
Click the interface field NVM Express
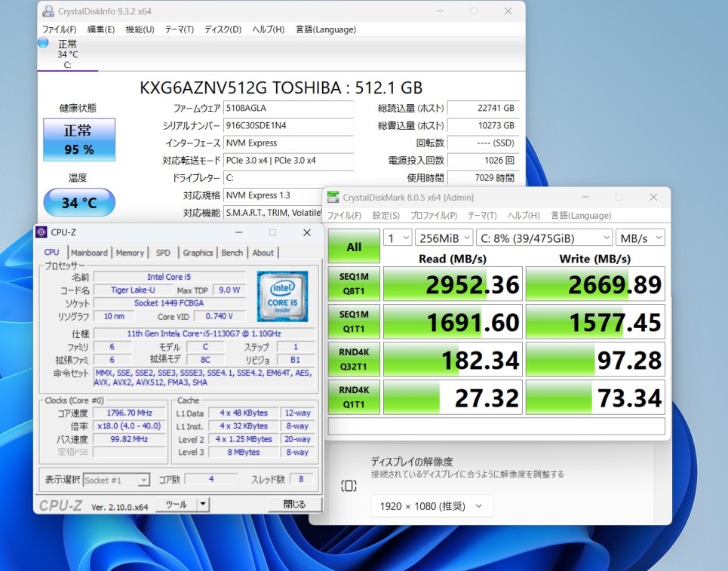[288, 143]
